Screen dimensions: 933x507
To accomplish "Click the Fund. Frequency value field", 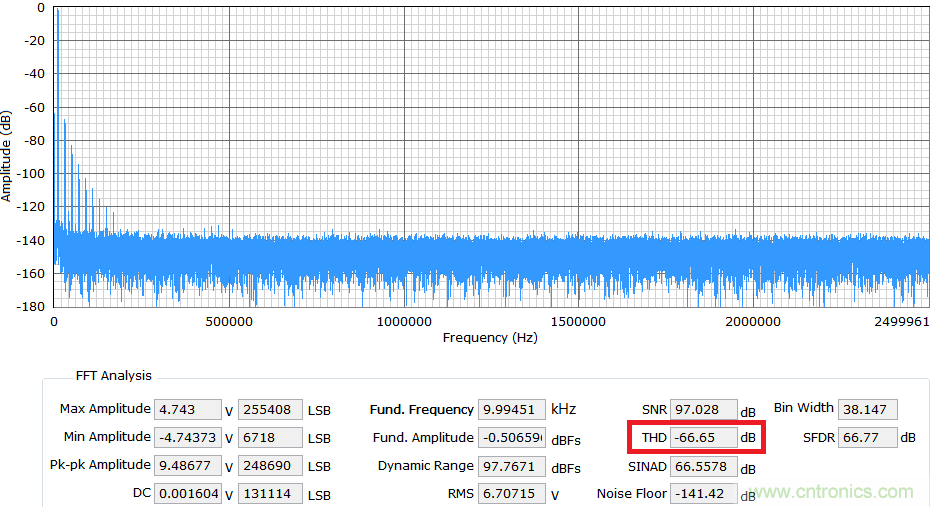I will point(512,409).
